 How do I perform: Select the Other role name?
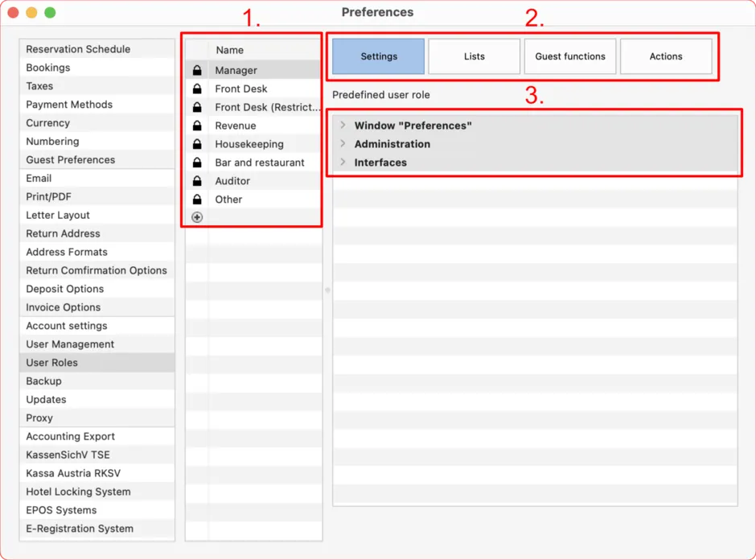pos(228,200)
